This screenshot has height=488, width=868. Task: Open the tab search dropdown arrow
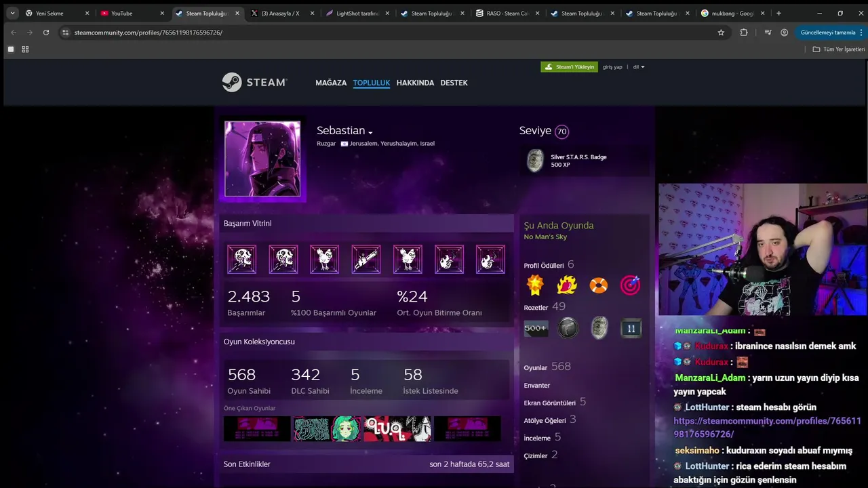click(x=12, y=13)
